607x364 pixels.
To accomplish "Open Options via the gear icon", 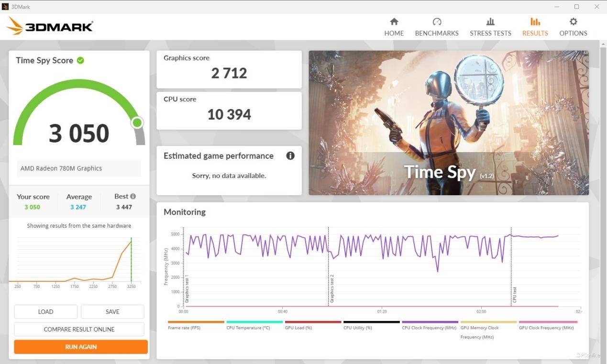I will (573, 22).
